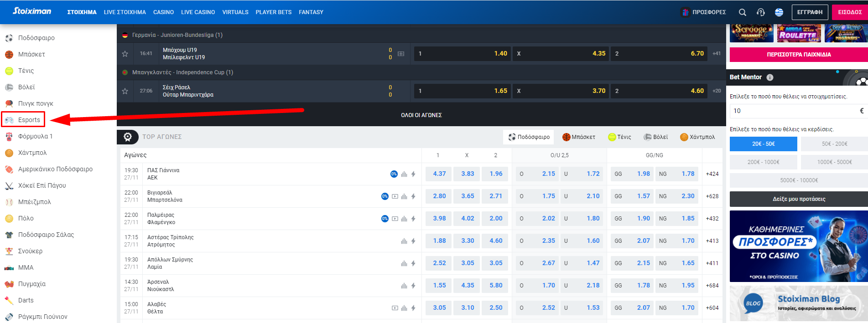The image size is (868, 323).
Task: Open the Greek flag language selector
Action: 779,12
